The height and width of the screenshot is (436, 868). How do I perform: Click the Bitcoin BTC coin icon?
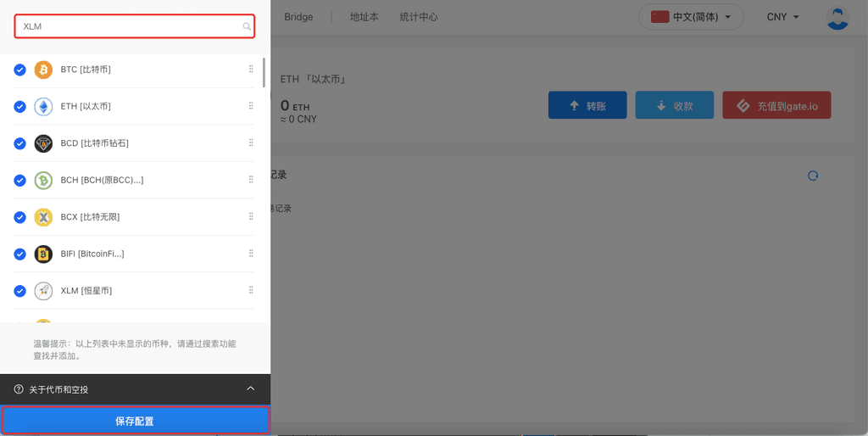[x=43, y=70]
